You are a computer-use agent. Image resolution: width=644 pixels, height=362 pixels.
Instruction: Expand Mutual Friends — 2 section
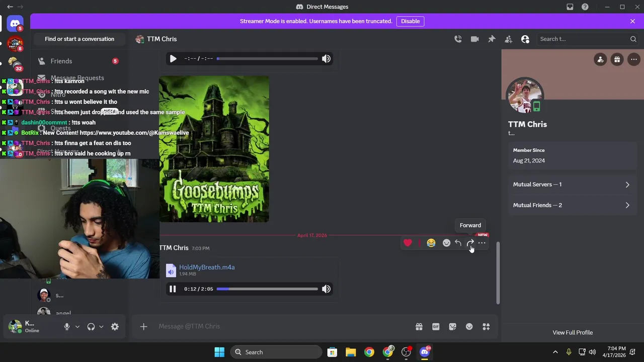pyautogui.click(x=573, y=205)
